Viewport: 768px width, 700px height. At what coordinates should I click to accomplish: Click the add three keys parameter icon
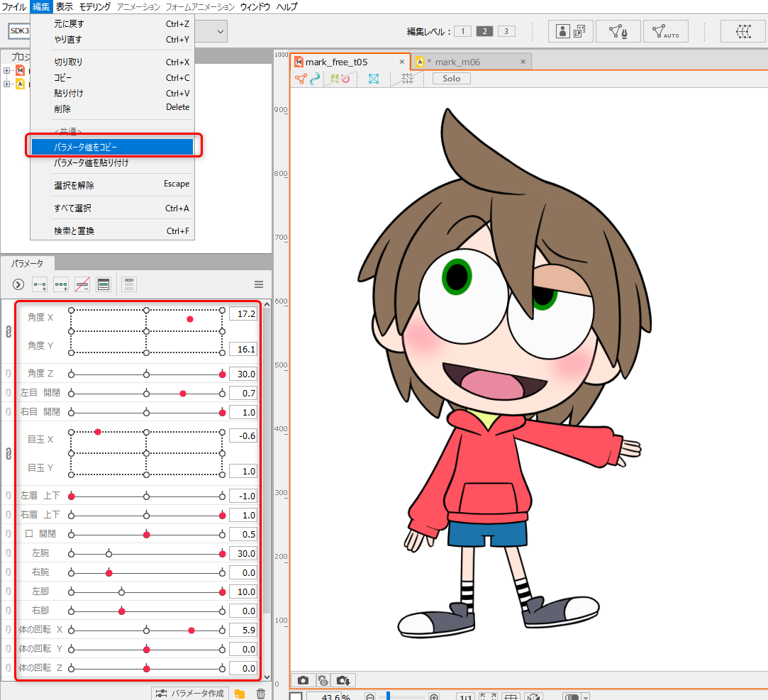(62, 284)
